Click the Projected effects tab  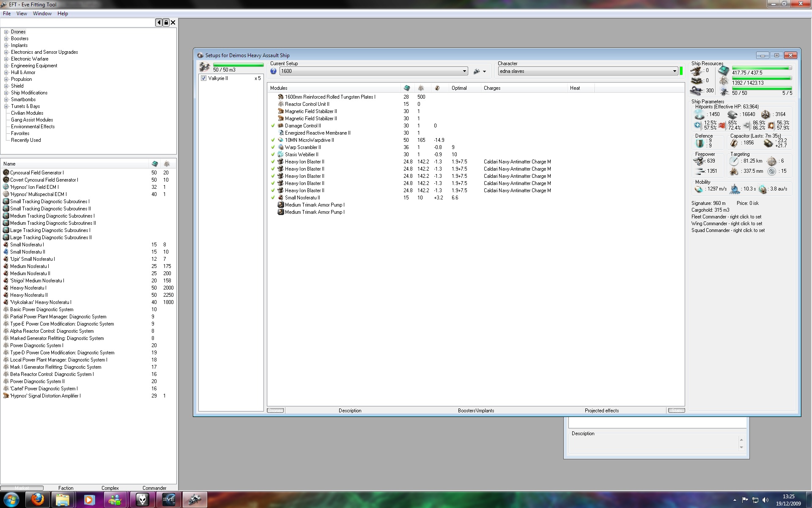(x=601, y=411)
